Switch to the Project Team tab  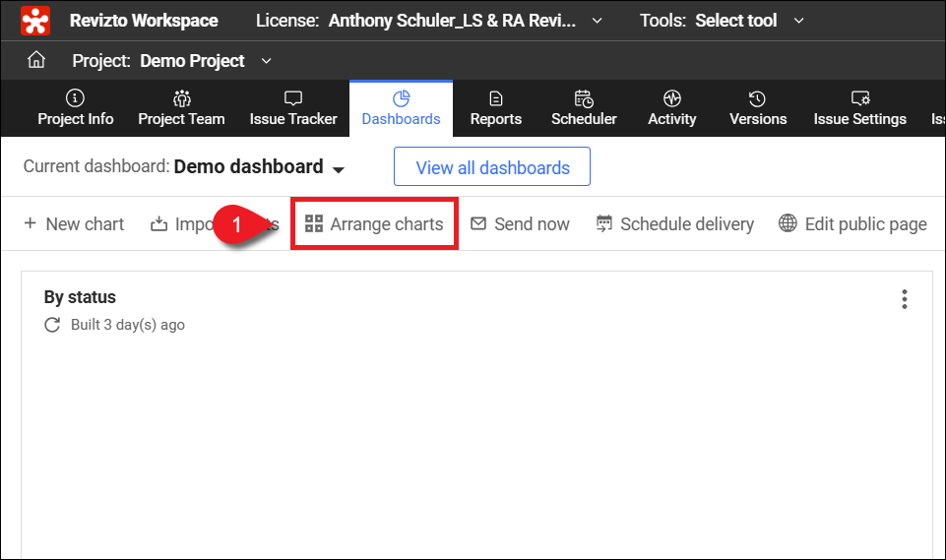[181, 108]
